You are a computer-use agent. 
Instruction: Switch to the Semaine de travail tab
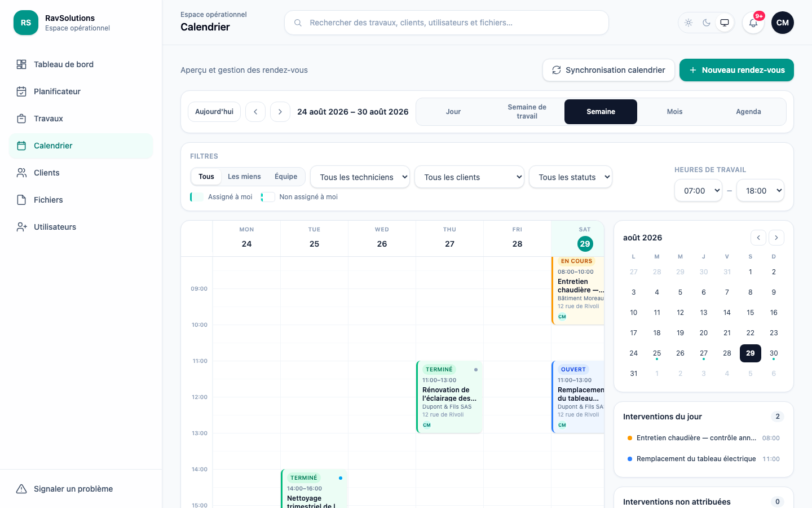point(527,112)
